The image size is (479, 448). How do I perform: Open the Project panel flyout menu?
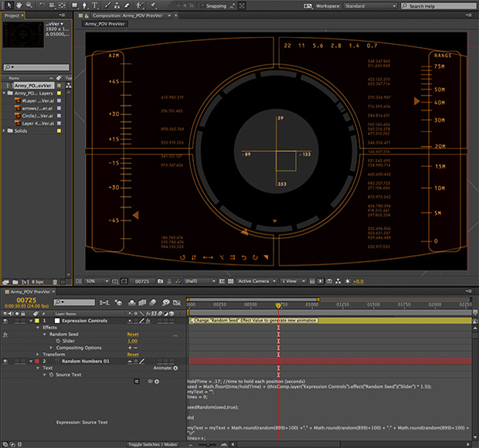62,15
